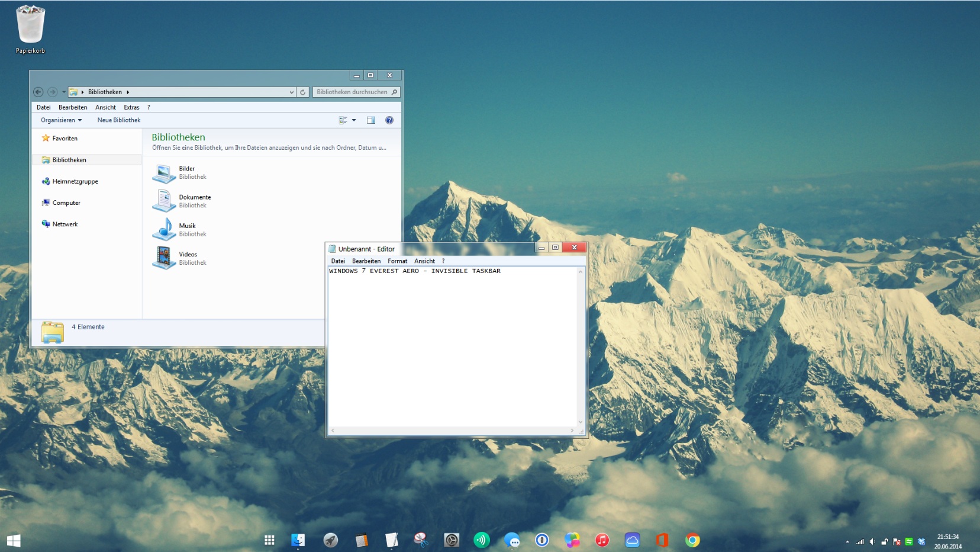Open the blue chat bubbles Messages icon
This screenshot has height=552, width=980.
(512, 540)
